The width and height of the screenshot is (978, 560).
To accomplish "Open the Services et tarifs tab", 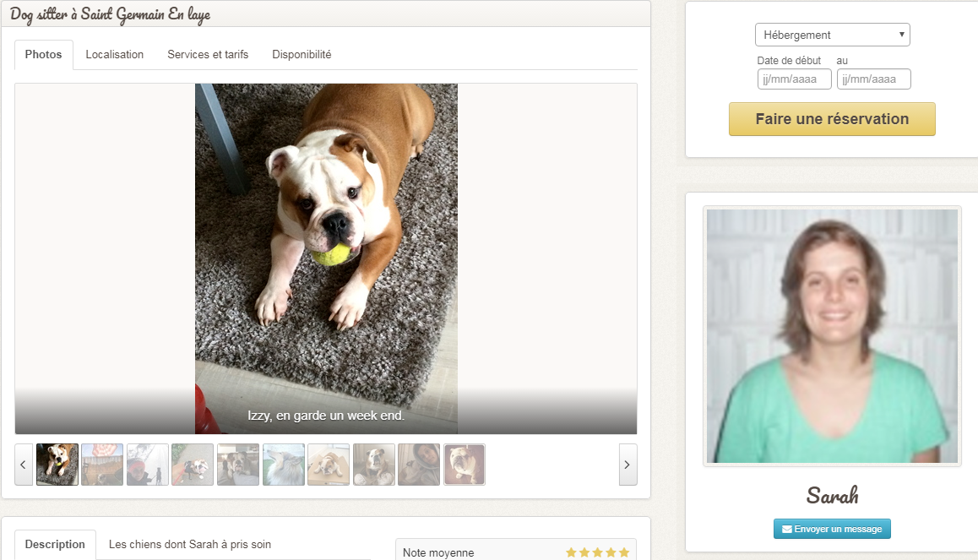I will (208, 54).
